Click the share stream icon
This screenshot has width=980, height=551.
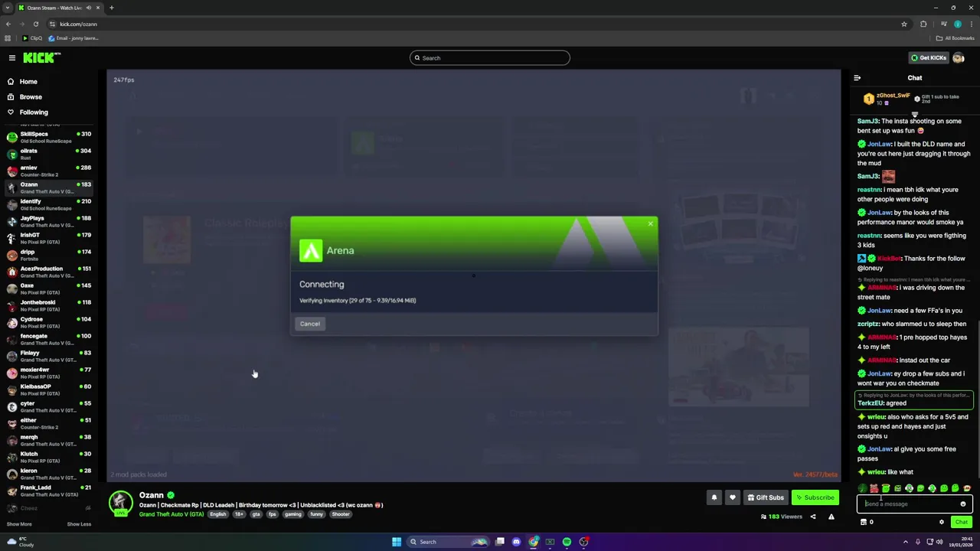pyautogui.click(x=813, y=517)
